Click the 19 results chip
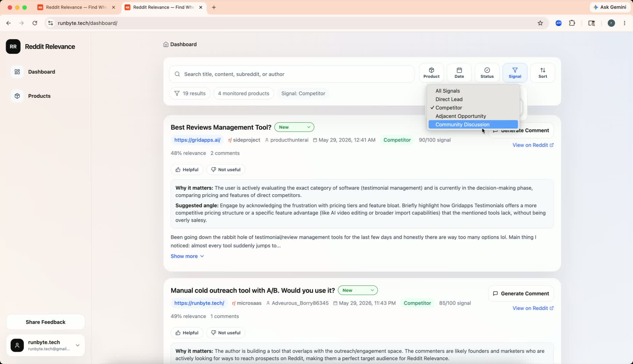This screenshot has height=364, width=633. coord(190,93)
